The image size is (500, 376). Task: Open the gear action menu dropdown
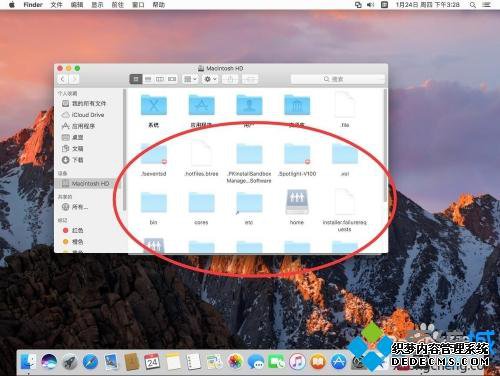click(x=210, y=79)
